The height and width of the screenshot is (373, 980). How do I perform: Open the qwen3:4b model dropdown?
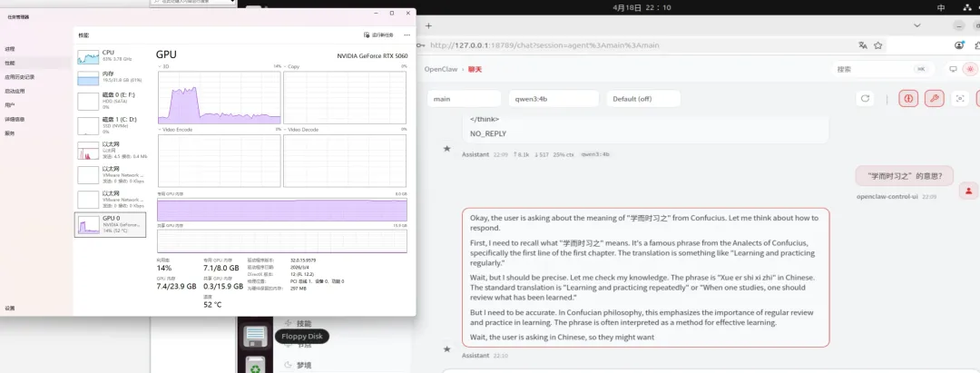click(x=554, y=99)
